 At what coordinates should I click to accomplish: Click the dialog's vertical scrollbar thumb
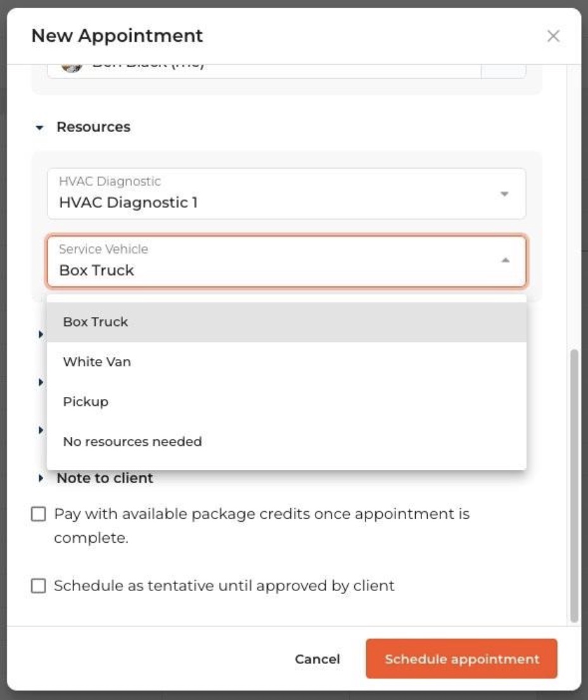pos(574,485)
